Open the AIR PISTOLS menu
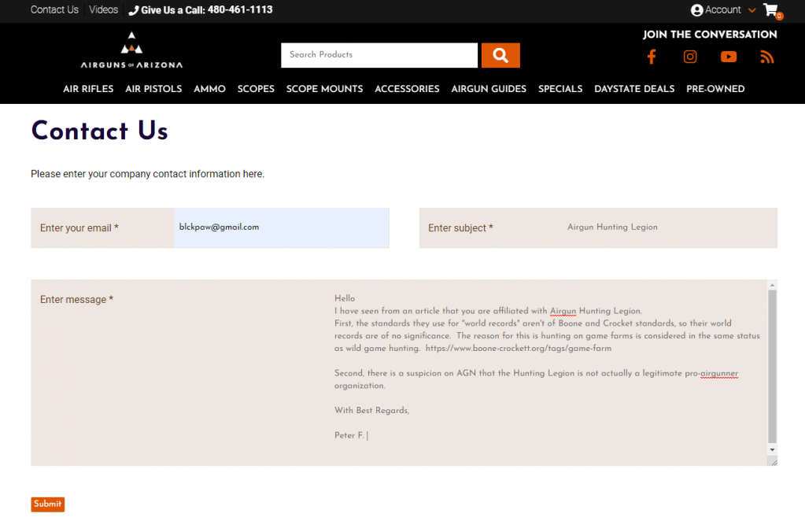 [x=153, y=89]
